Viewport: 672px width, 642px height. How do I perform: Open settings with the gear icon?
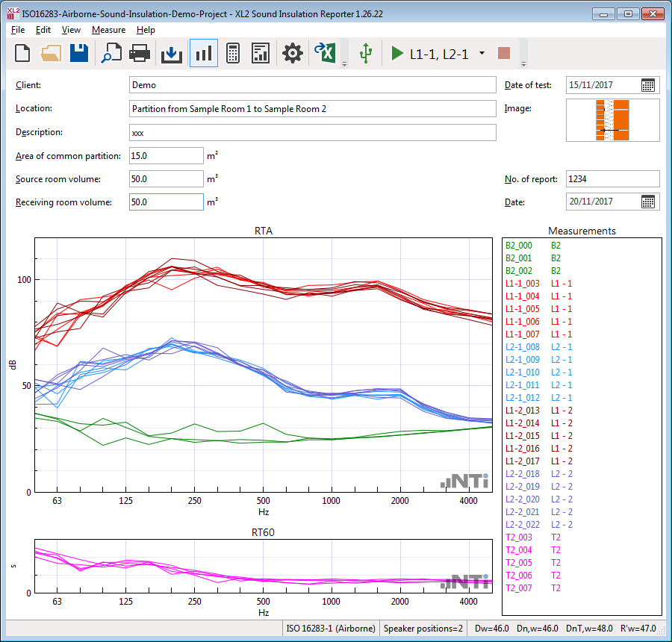[x=292, y=53]
